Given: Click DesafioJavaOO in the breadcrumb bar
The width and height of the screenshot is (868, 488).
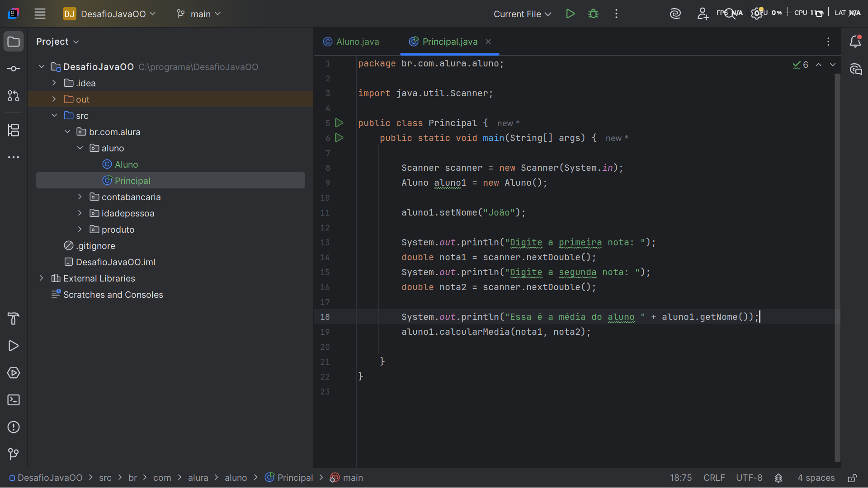Looking at the screenshot, I should [x=46, y=478].
